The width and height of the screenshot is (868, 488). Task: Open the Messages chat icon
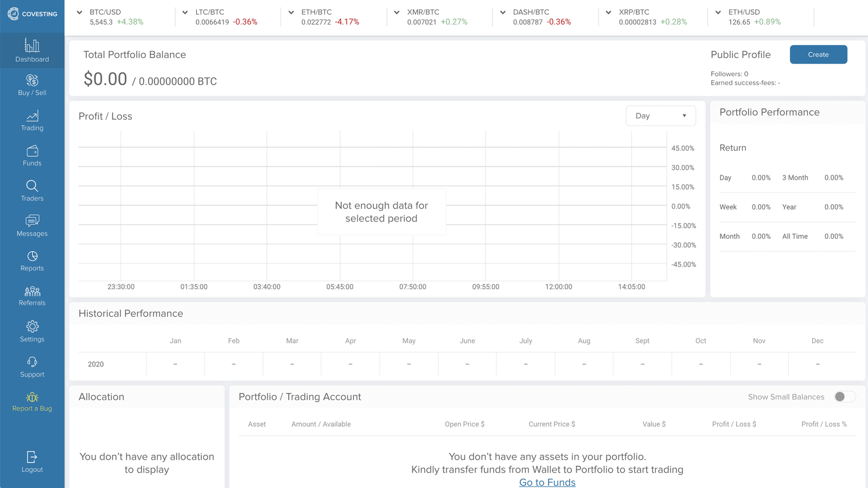32,220
